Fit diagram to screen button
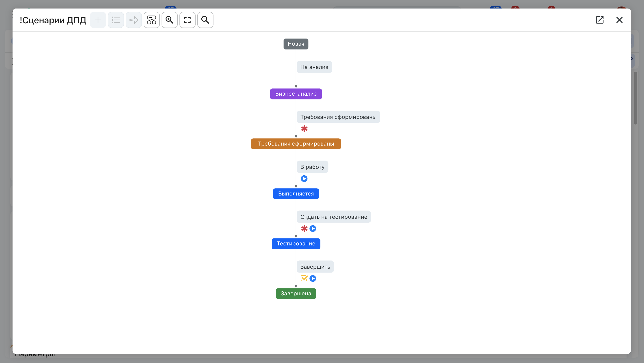The height and width of the screenshot is (363, 644). 188,20
